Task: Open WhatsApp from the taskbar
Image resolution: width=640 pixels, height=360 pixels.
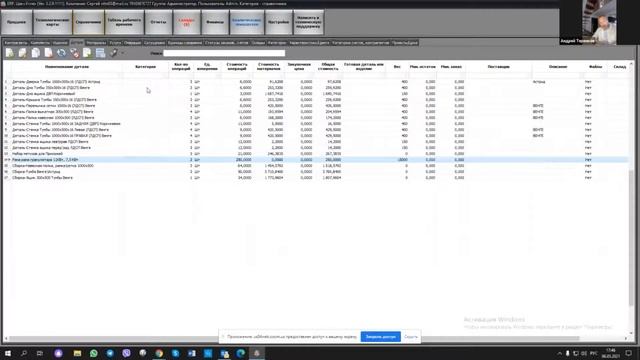Action: pyautogui.click(x=93, y=353)
